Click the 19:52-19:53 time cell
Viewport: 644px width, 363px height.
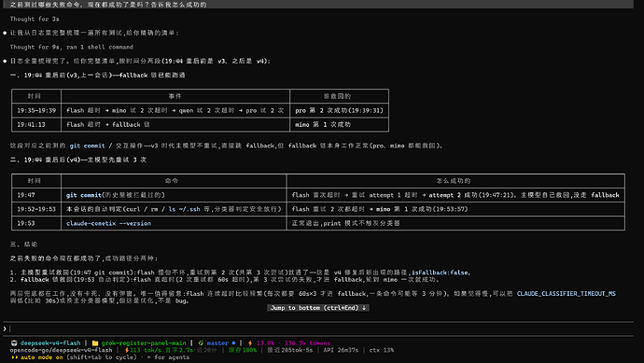(x=36, y=209)
